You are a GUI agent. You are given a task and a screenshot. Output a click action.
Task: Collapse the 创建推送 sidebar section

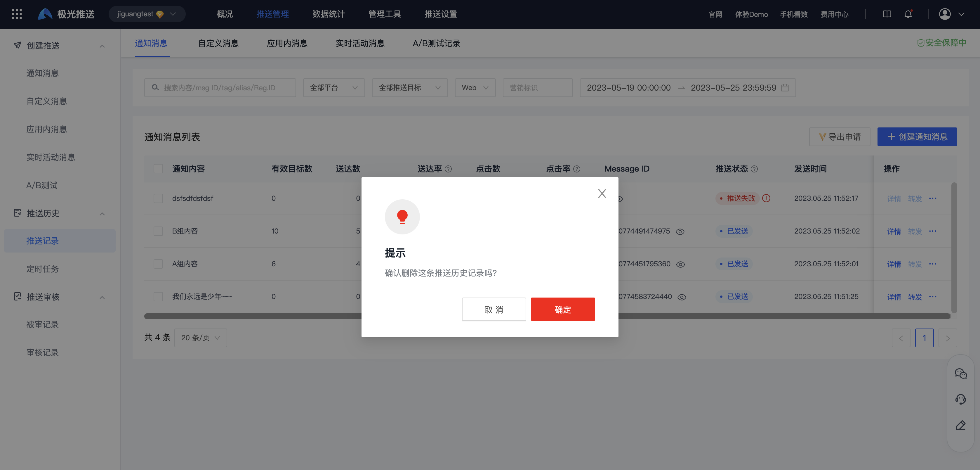102,46
